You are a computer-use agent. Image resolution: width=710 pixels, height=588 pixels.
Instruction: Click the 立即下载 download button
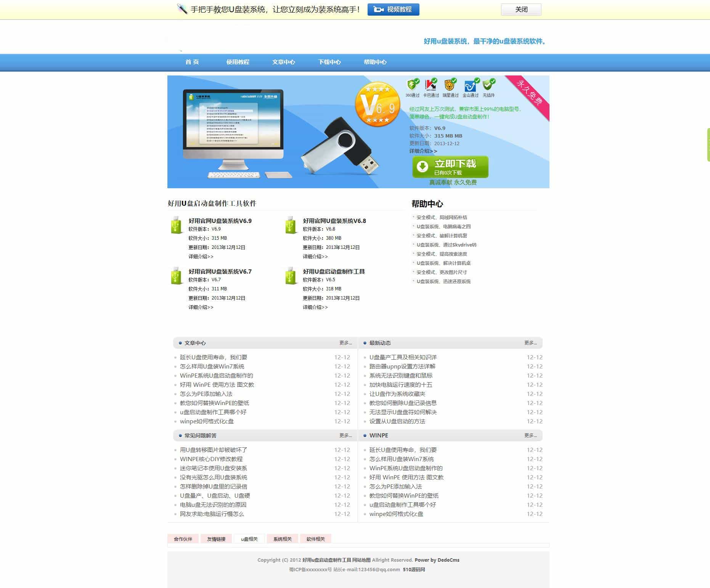[450, 167]
